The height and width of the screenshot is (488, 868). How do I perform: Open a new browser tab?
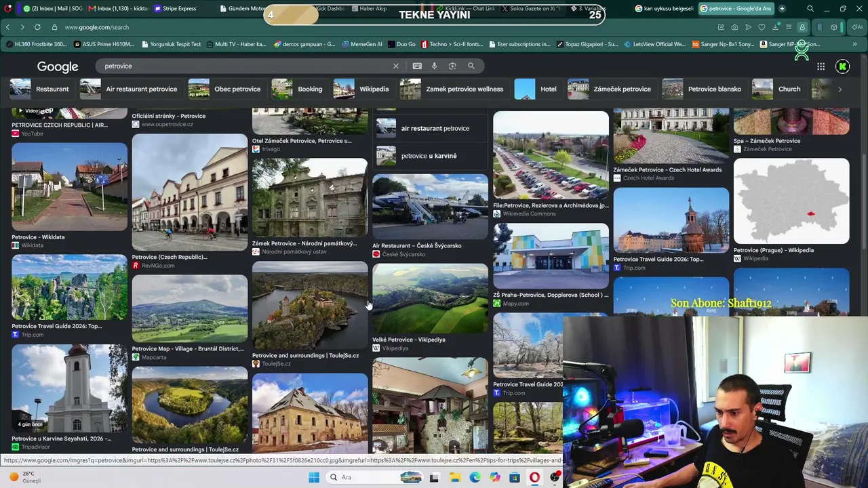point(782,9)
